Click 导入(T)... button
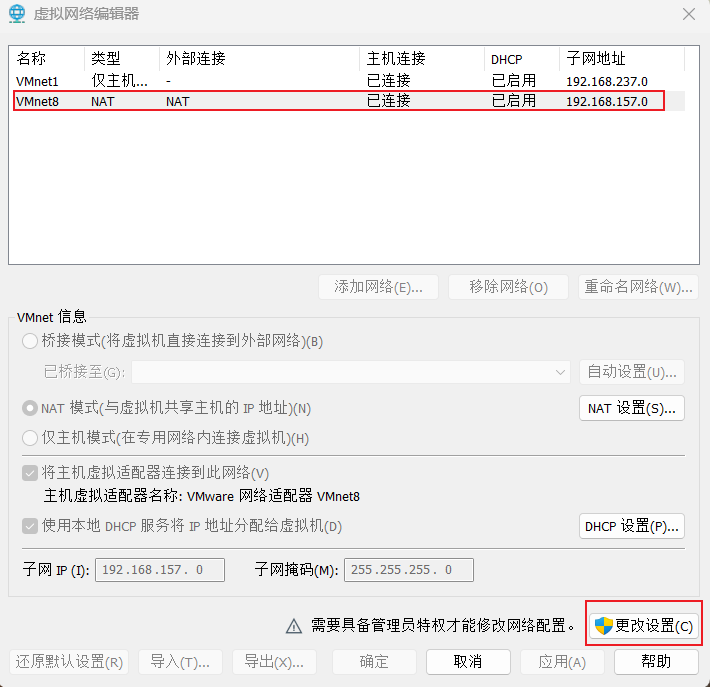This screenshot has width=710, height=687. pyautogui.click(x=180, y=662)
